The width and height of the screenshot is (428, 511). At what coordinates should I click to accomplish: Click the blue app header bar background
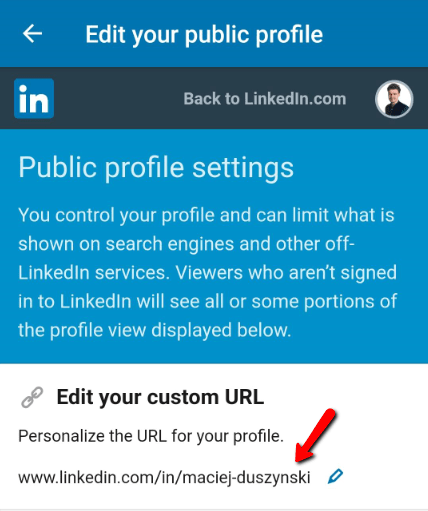coord(373,33)
